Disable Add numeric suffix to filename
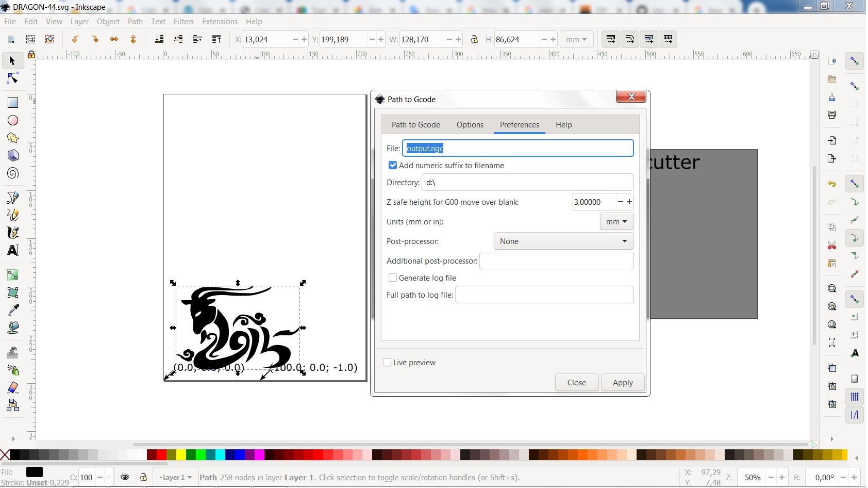Screen dimensions: 868x488 coord(393,165)
